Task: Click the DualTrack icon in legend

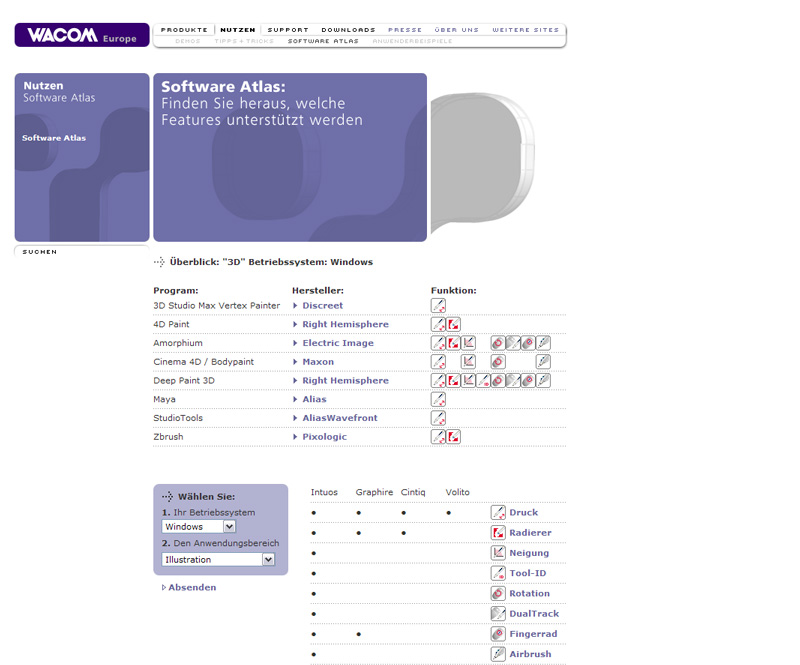Action: (498, 614)
